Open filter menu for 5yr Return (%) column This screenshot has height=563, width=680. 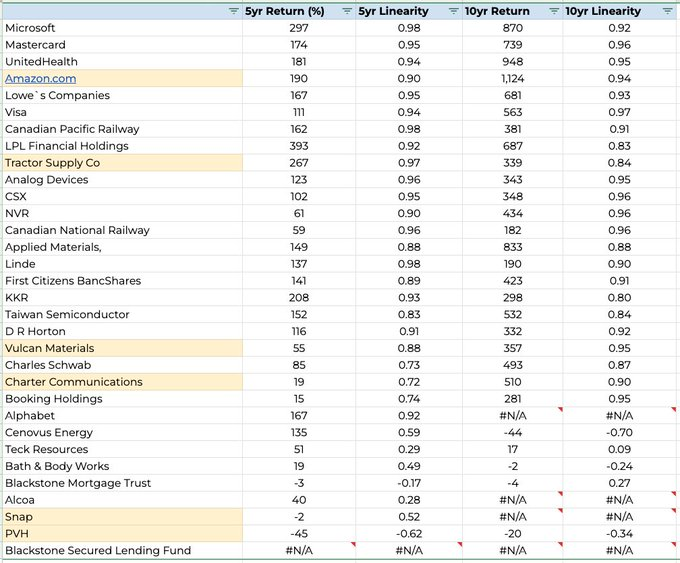click(347, 11)
